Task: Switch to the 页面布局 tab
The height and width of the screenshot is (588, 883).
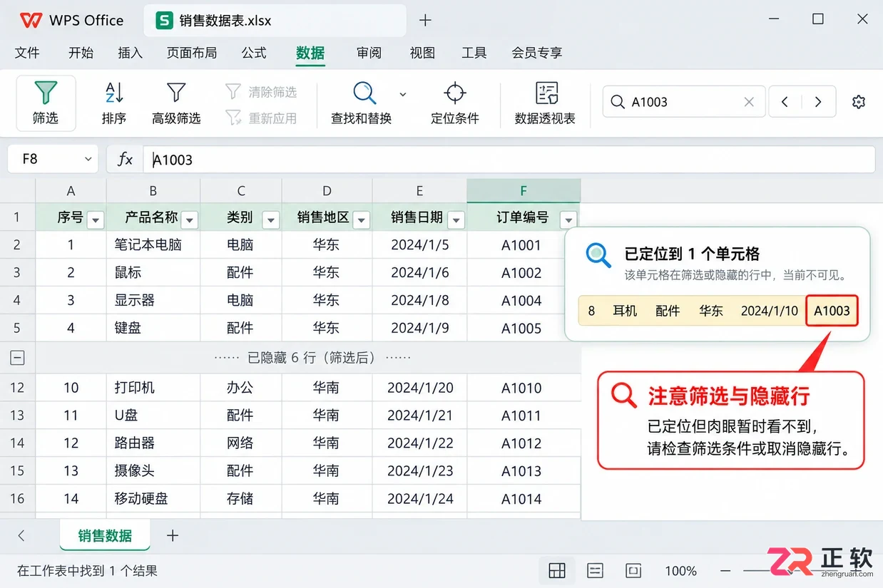Action: (192, 53)
